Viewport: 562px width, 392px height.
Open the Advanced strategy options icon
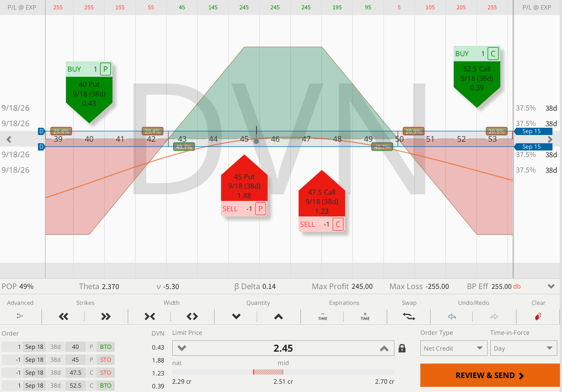pos(20,316)
